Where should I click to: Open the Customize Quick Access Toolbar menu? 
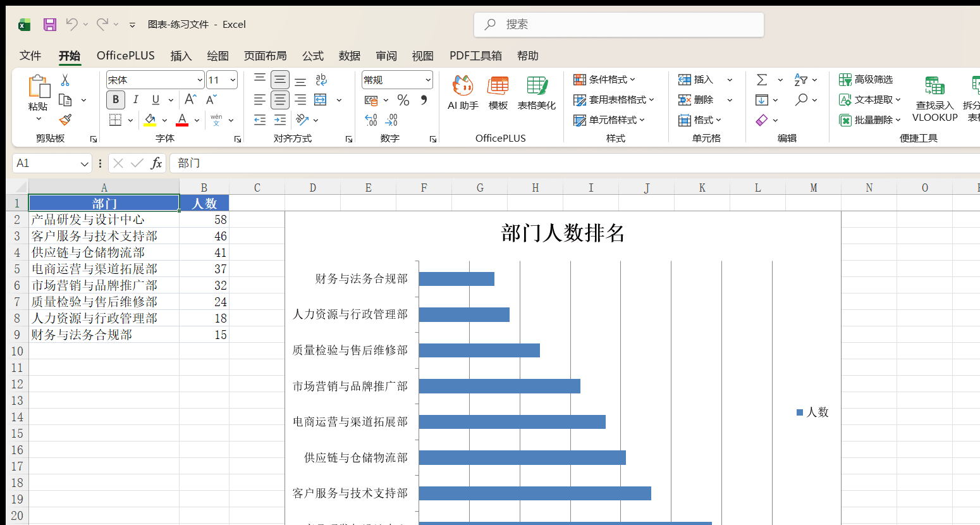point(132,25)
